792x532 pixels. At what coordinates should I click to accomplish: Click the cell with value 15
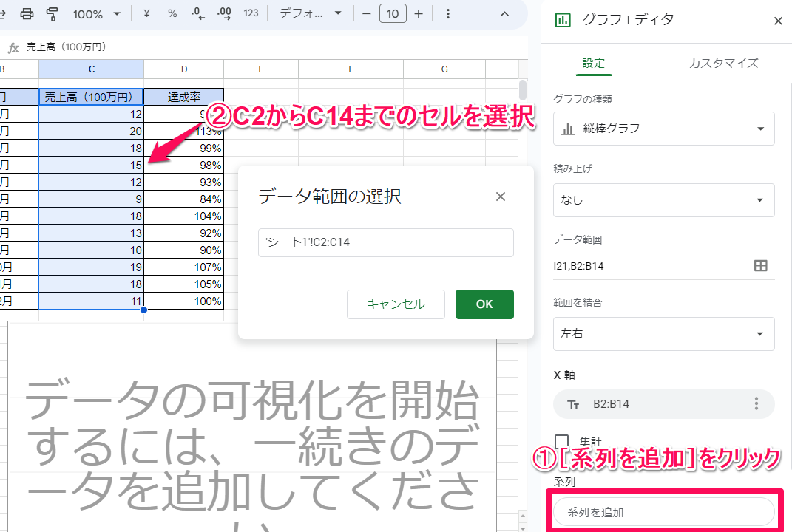92,165
